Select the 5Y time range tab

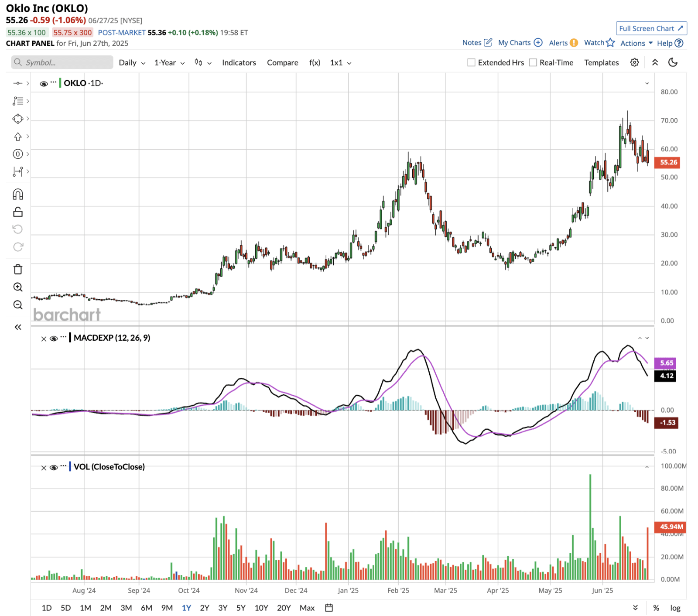(x=240, y=607)
